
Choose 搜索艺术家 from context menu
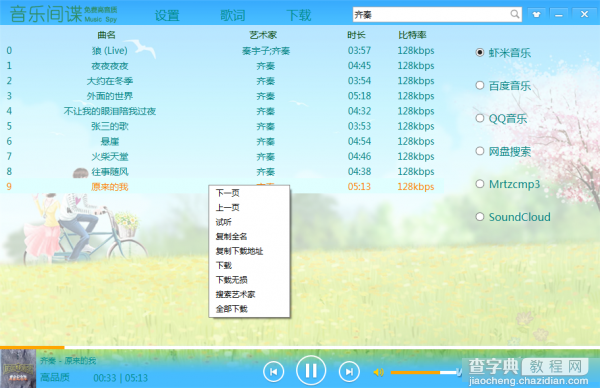pos(249,294)
